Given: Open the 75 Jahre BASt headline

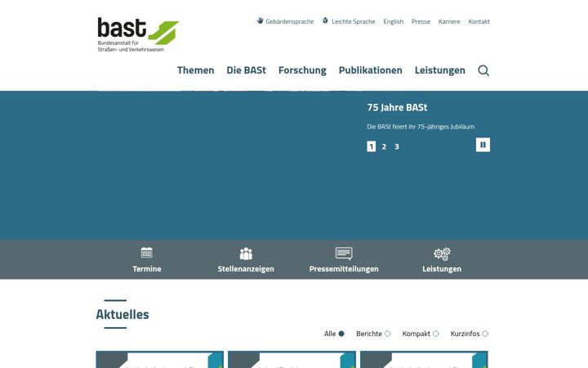Looking at the screenshot, I should [x=397, y=107].
